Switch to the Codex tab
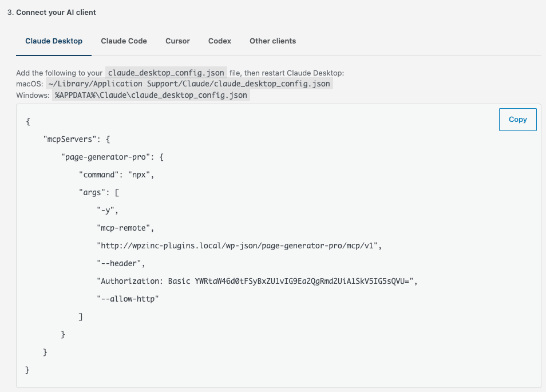Screen dimensions: 546x392 [220, 41]
